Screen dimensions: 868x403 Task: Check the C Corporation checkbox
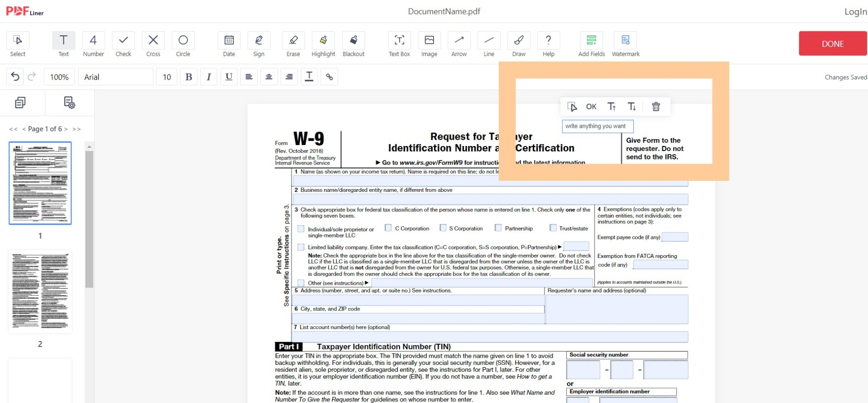point(388,228)
